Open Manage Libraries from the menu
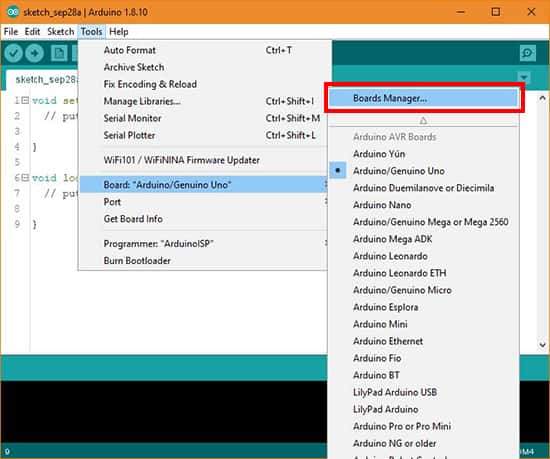Viewport: 550px width, 459px height. click(203, 101)
